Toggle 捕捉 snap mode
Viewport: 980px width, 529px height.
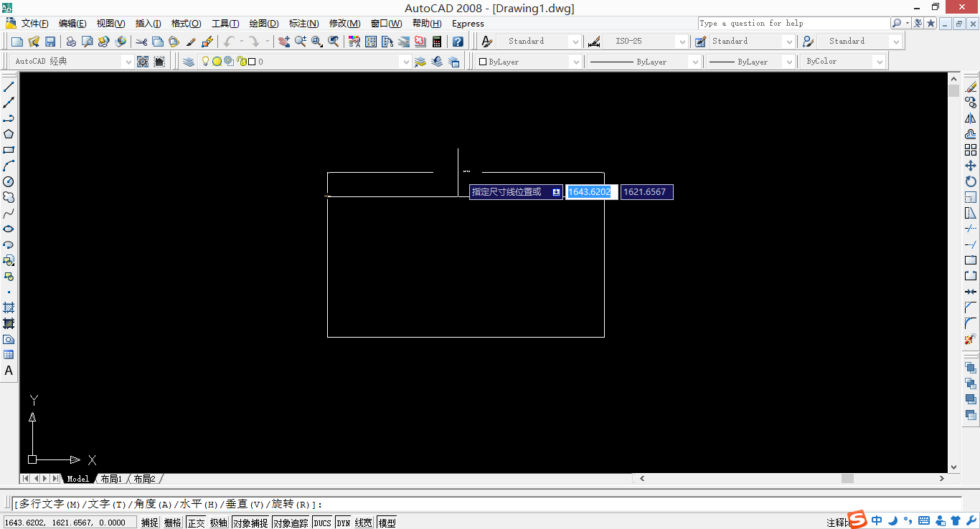(150, 523)
